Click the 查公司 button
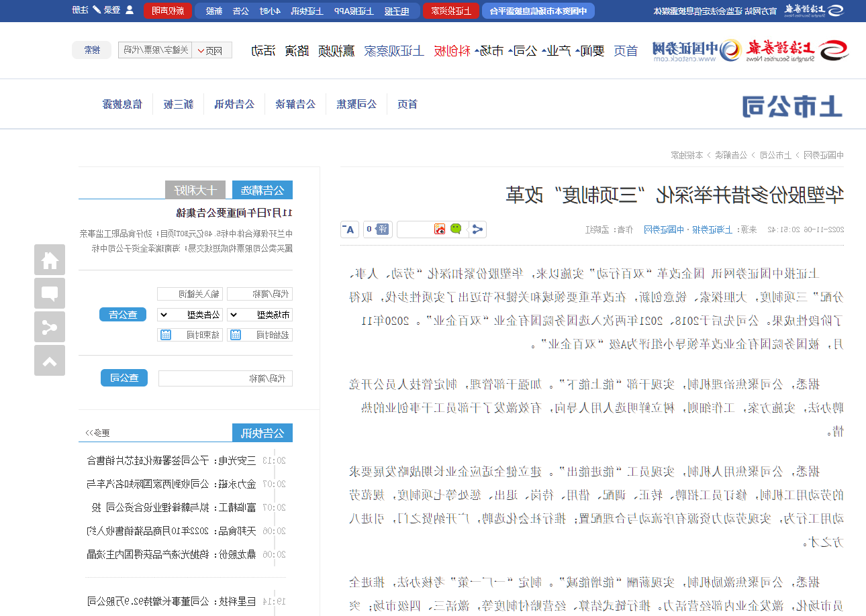Image resolution: width=866 pixels, height=616 pixels. tap(124, 378)
